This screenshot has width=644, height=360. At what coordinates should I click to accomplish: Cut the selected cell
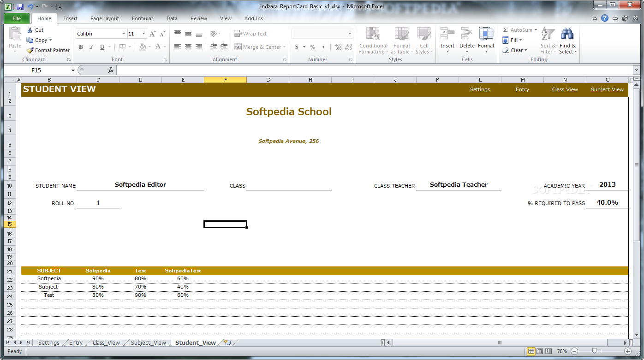(35, 30)
